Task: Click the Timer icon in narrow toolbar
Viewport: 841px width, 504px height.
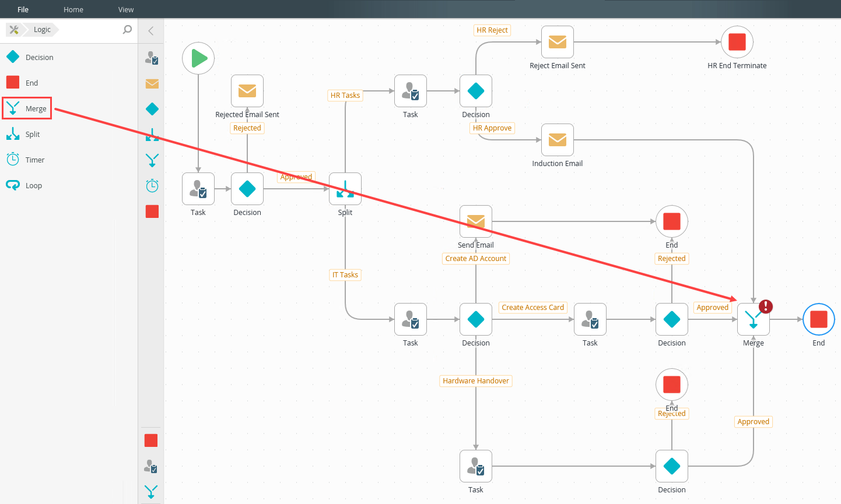Action: [x=152, y=186]
